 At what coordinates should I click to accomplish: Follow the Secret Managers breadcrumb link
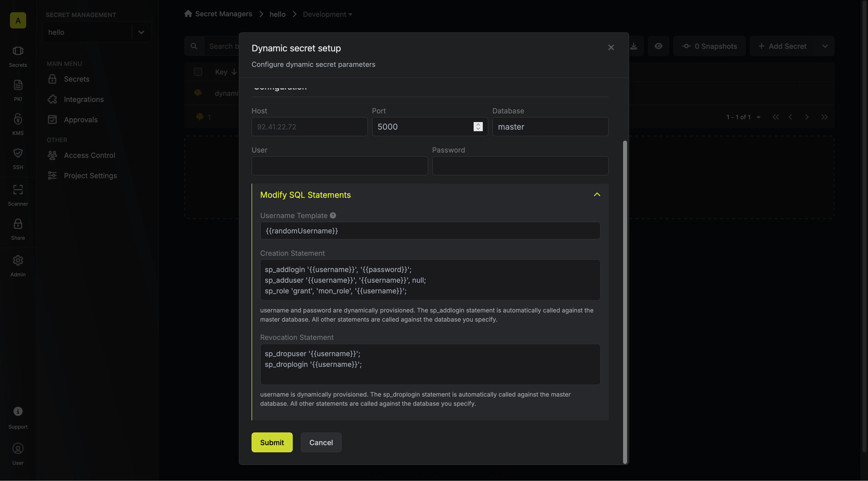[x=223, y=14]
